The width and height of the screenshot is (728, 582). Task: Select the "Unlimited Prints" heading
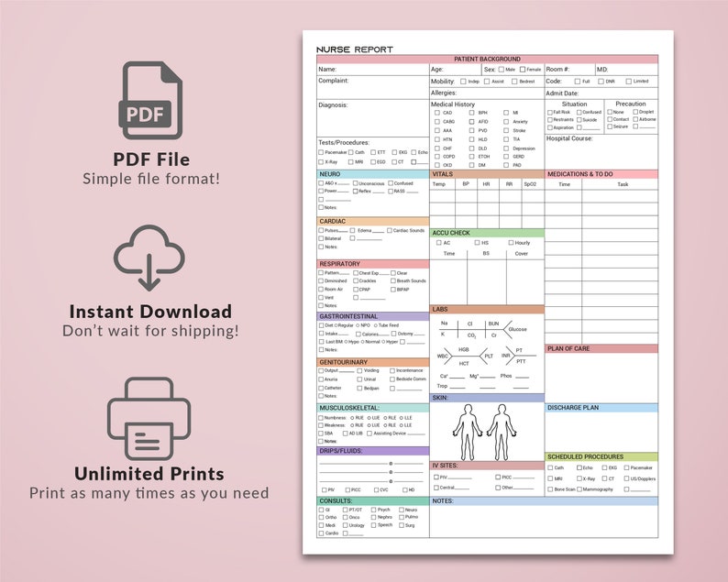(x=149, y=474)
